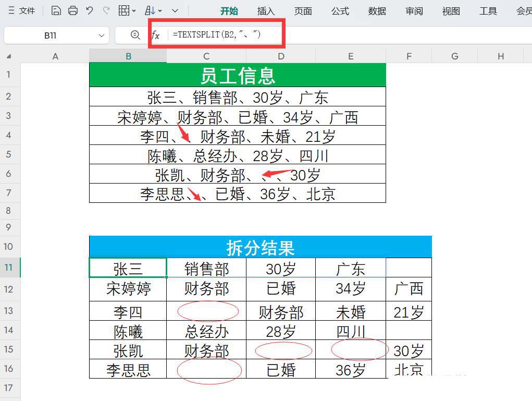The height and width of the screenshot is (401, 532).
Task: Click the Redo arrow icon
Action: point(106,10)
